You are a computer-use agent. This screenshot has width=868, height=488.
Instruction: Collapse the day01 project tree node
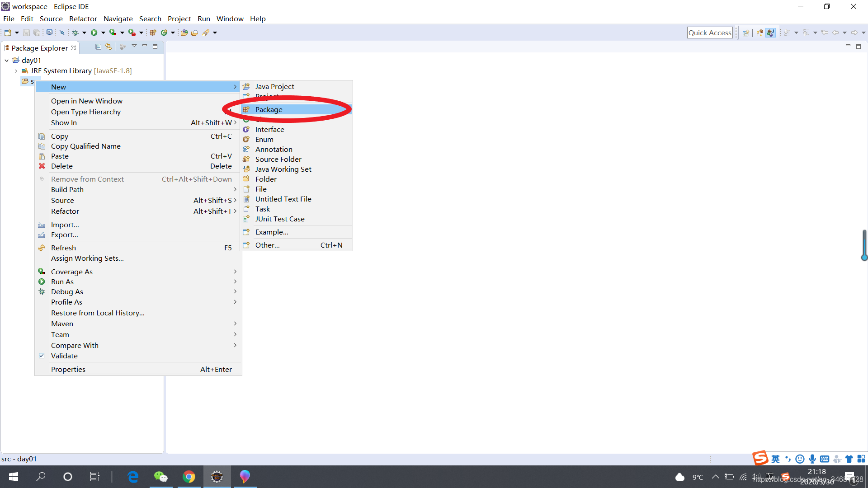tap(7, 60)
